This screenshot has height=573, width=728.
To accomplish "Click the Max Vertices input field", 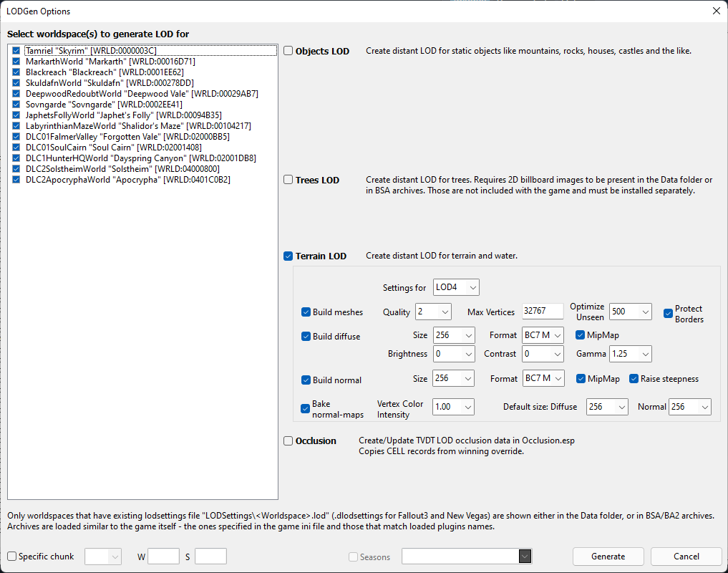I will pyautogui.click(x=543, y=311).
